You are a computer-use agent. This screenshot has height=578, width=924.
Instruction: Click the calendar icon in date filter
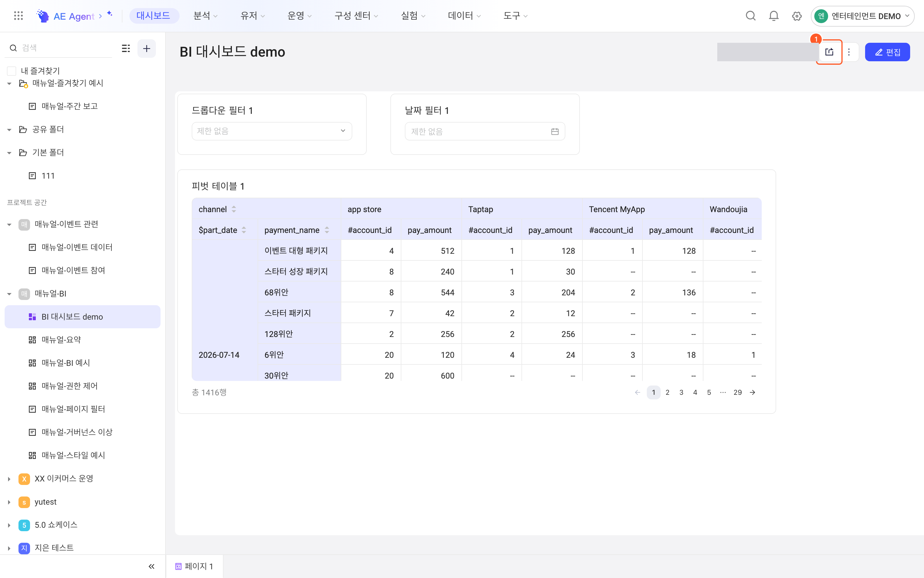click(x=555, y=131)
